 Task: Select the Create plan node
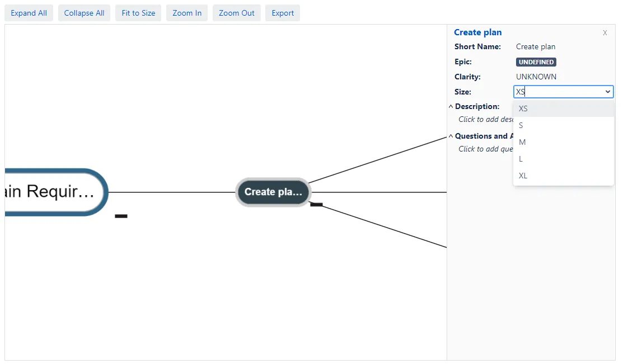(273, 192)
